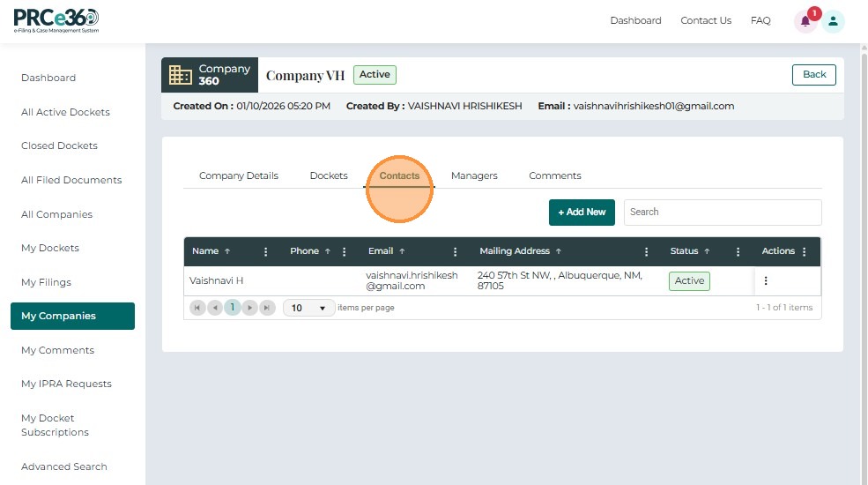
Task: Open My IPRA Requests in sidebar
Action: (66, 384)
